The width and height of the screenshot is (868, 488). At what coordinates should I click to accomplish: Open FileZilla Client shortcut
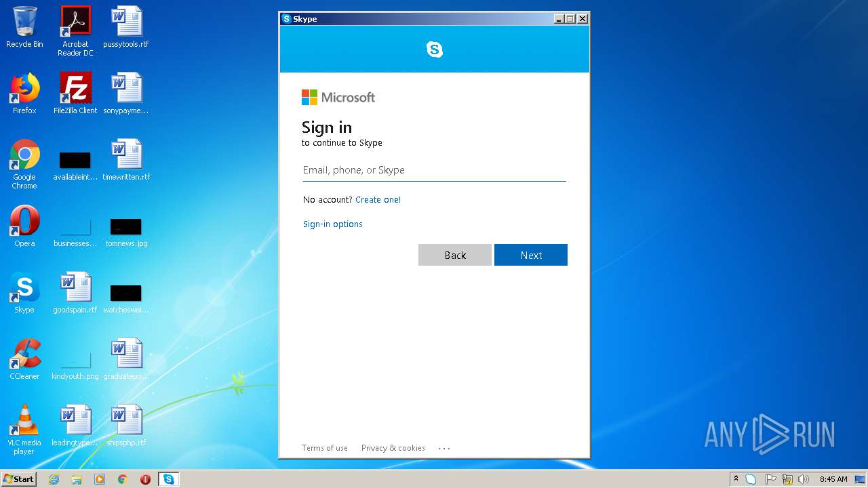pos(75,94)
